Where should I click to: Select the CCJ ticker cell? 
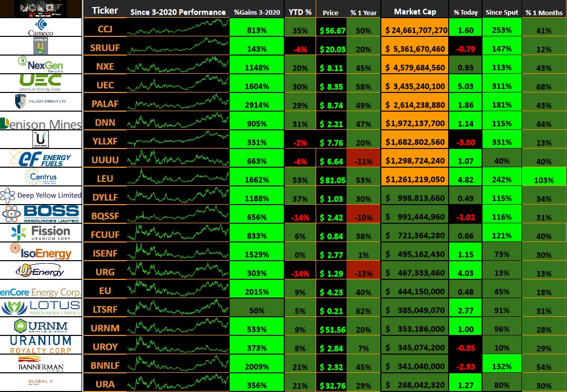105,29
